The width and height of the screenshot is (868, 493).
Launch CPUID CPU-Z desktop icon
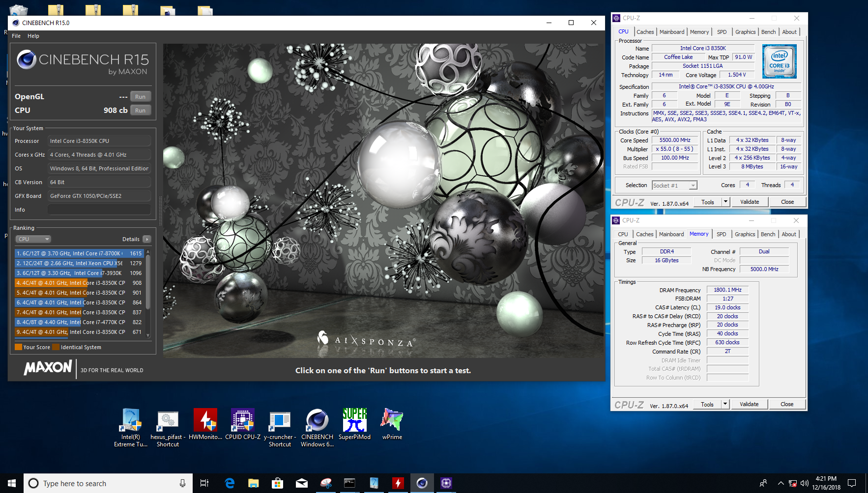pos(243,424)
